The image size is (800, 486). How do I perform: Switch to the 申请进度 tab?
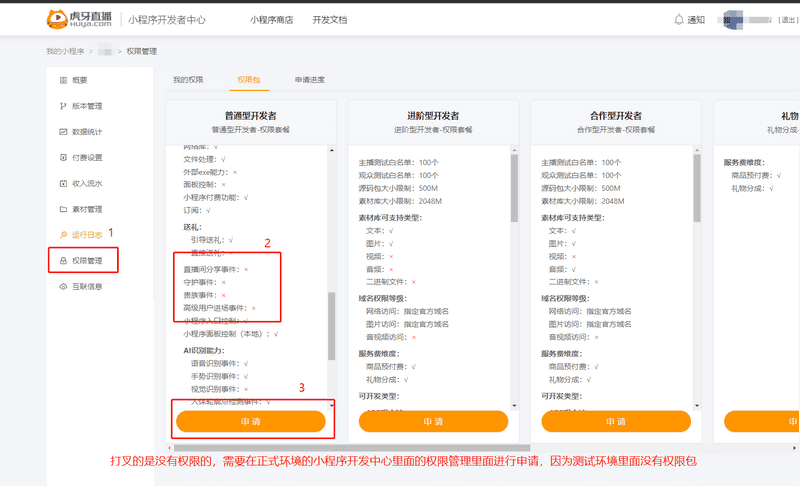(x=310, y=80)
